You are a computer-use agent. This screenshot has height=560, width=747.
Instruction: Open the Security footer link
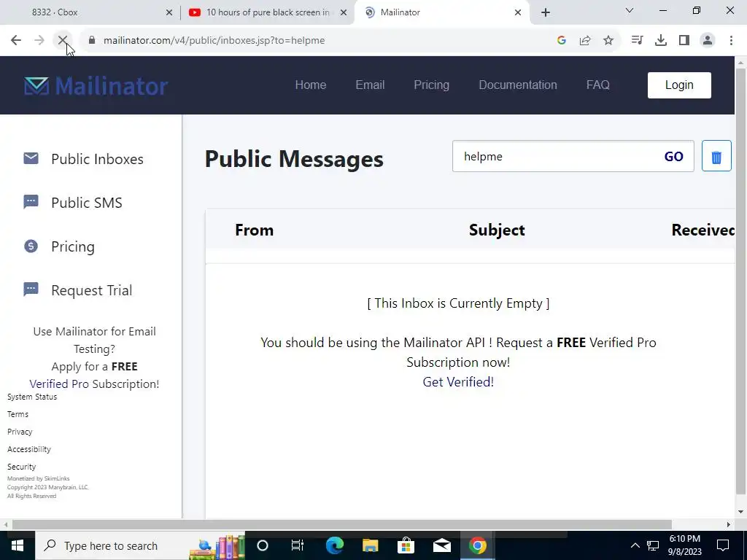[21, 467]
